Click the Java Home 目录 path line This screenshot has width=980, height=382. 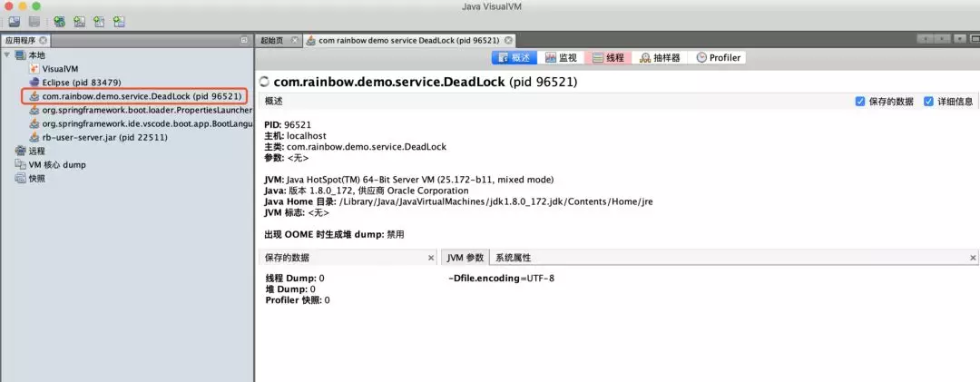[459, 202]
